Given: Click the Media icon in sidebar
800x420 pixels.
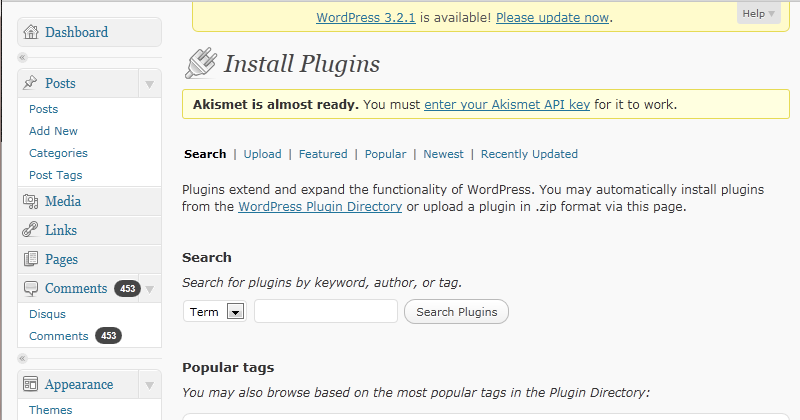Looking at the screenshot, I should (30, 202).
